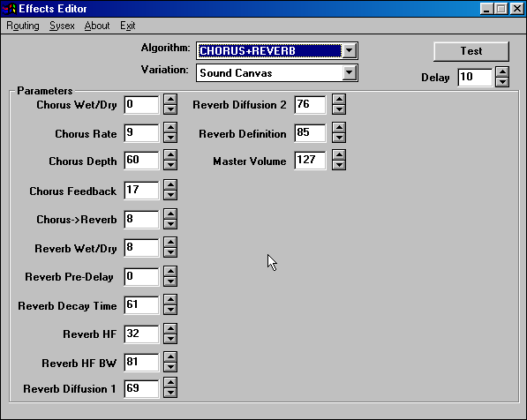Open the About menu
This screenshot has height=420, width=527.
pos(97,26)
